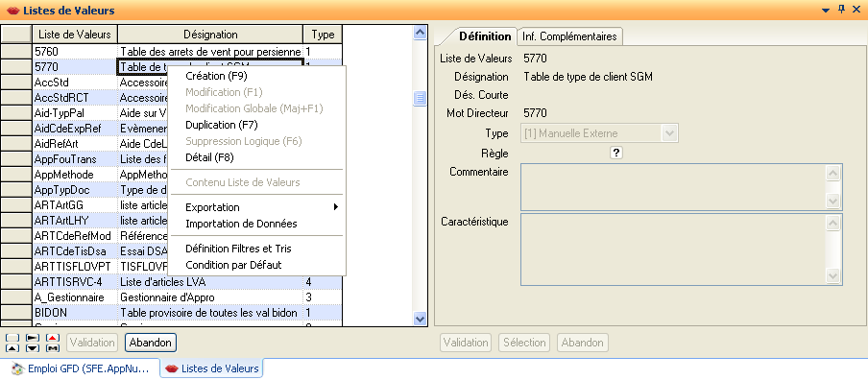Click the black right-pointing flag icon
Image resolution: width=868 pixels, height=380 pixels.
pyautogui.click(x=34, y=338)
